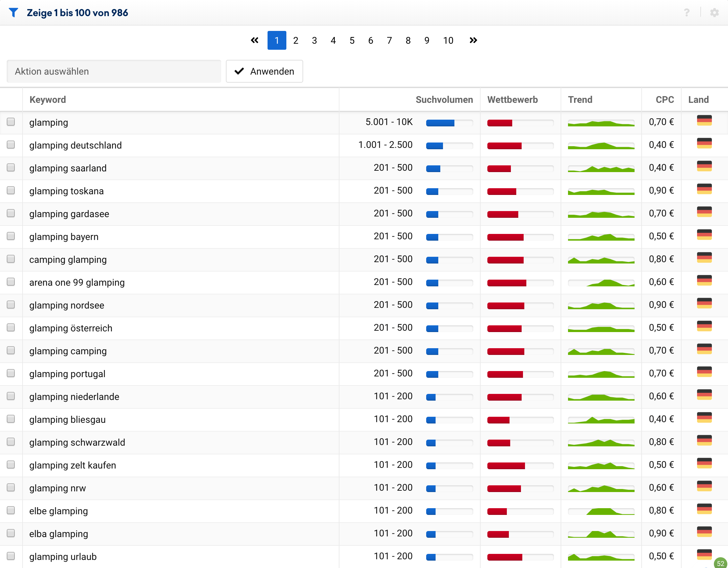Select the elbe glamping row checkbox

point(11,510)
